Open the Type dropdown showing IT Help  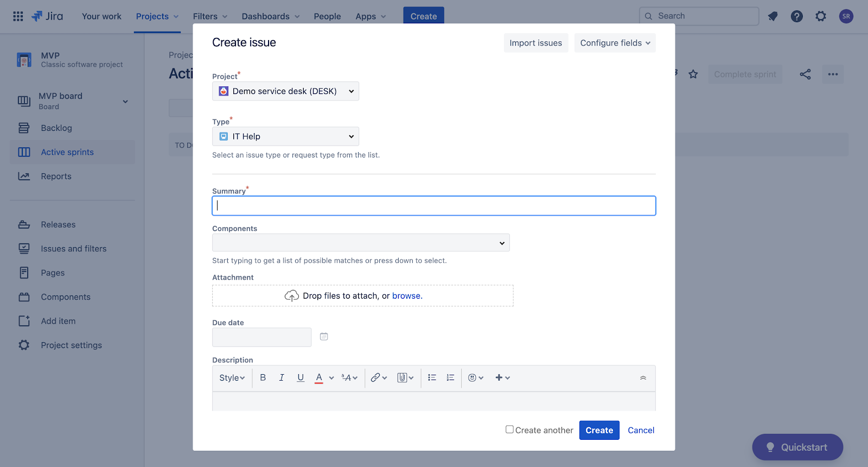[x=285, y=136]
